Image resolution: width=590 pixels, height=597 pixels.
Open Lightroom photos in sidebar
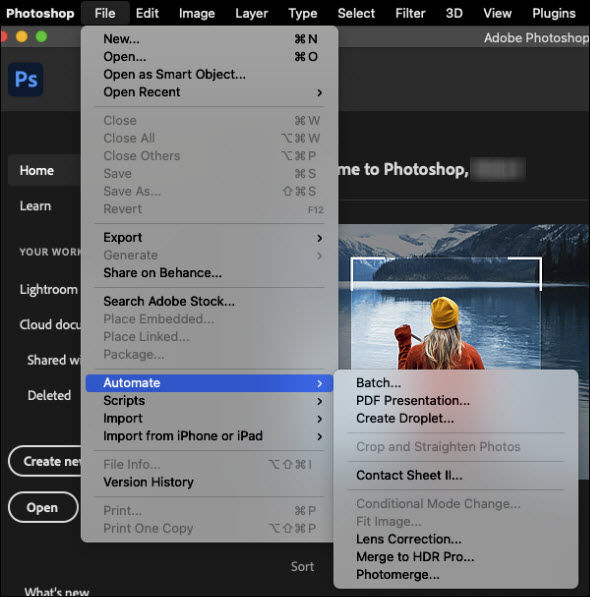click(49, 289)
